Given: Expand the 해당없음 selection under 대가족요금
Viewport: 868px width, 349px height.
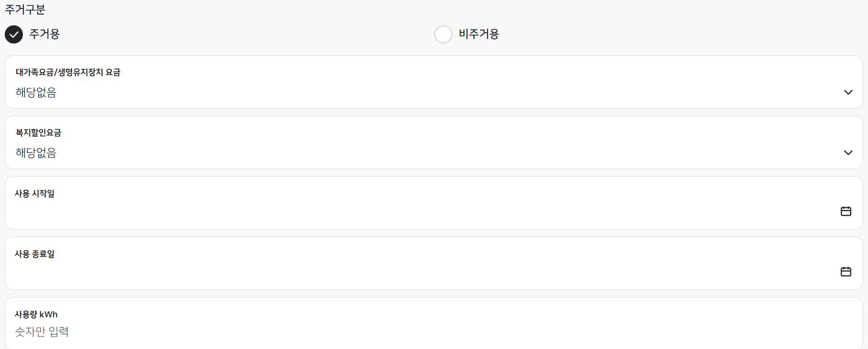Looking at the screenshot, I should click(x=36, y=92).
